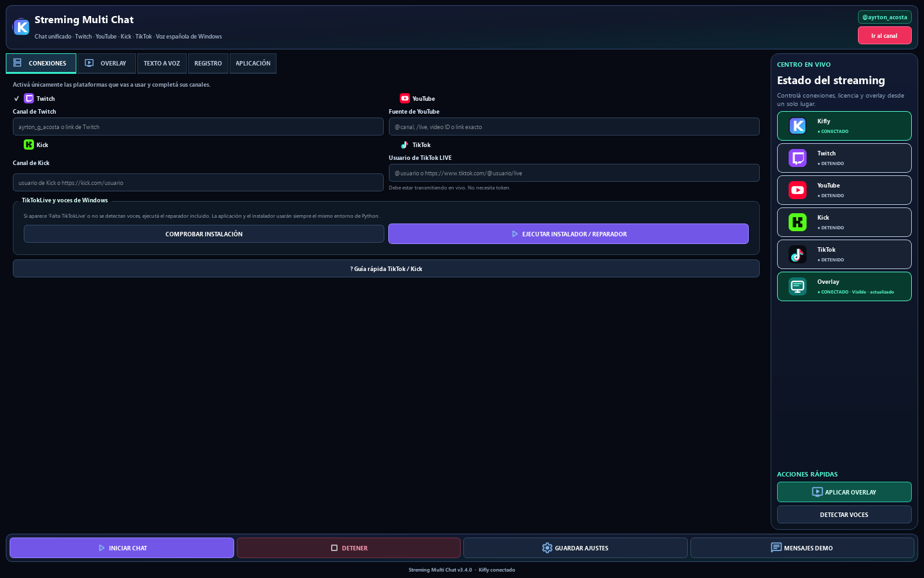The height and width of the screenshot is (578, 924).
Task: Open the Overlay tab
Action: (107, 64)
